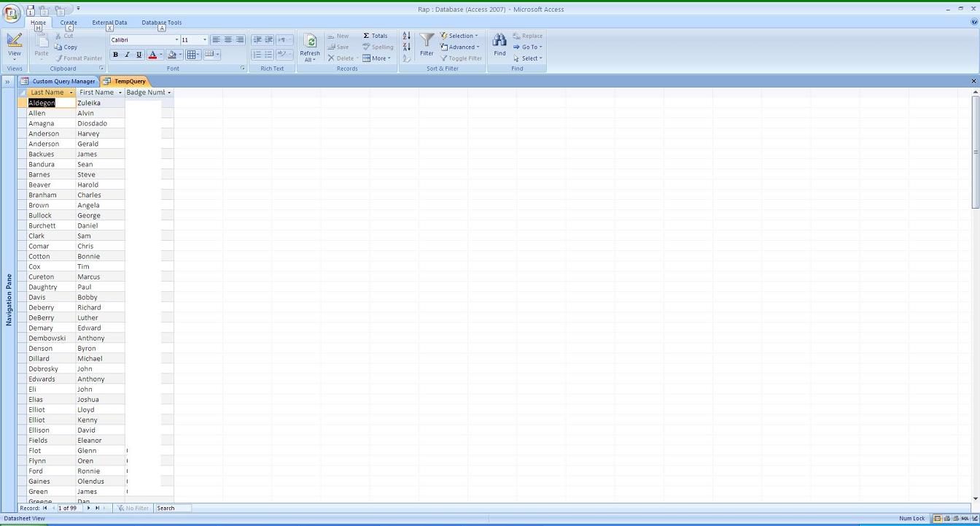Viewport: 980px width, 526px height.
Task: Open Access Help question mark
Action: tap(974, 22)
